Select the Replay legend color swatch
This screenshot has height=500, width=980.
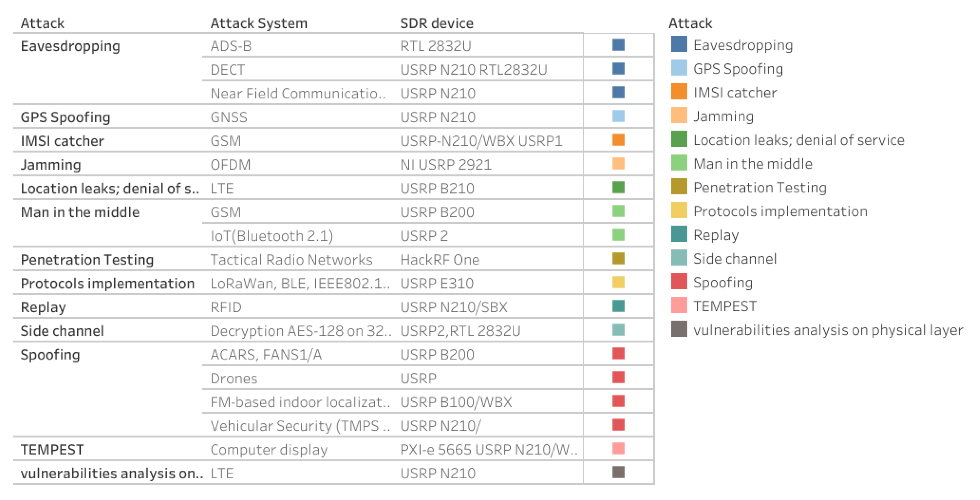click(679, 234)
